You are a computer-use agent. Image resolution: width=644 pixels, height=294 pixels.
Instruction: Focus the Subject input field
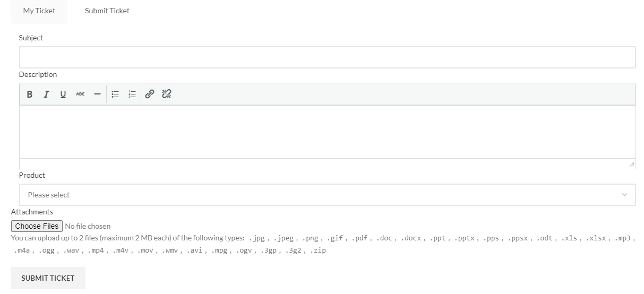[328, 57]
